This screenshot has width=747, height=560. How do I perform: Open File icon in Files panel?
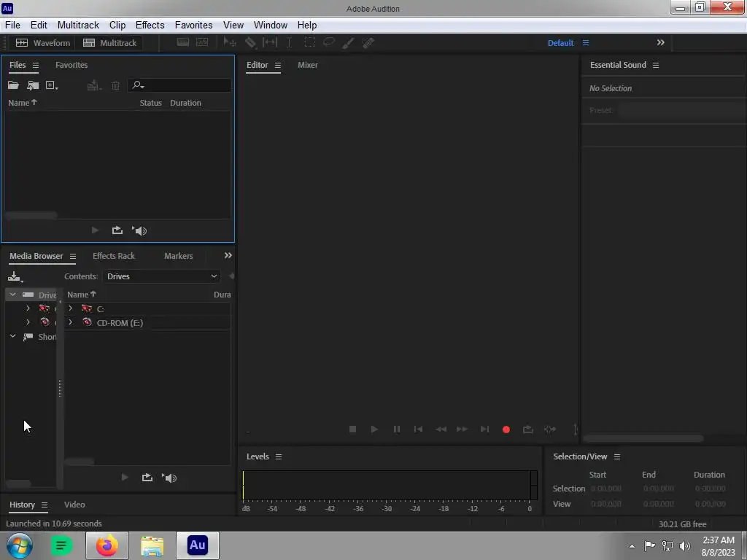(13, 85)
